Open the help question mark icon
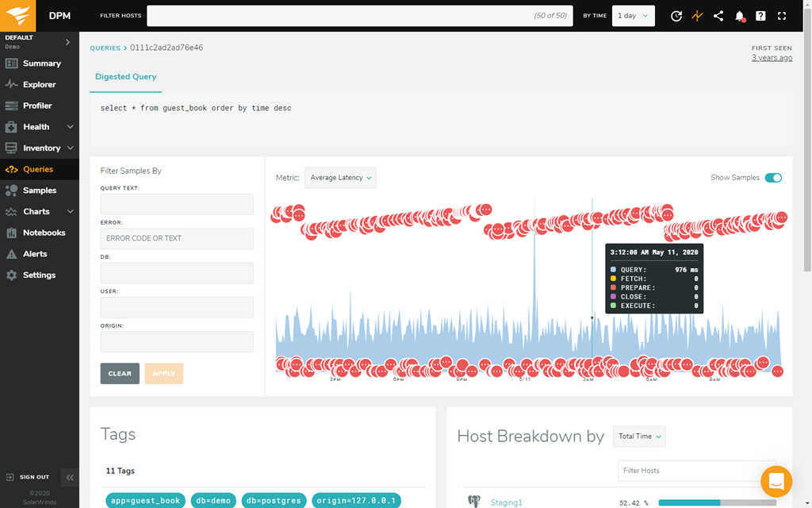The width and height of the screenshot is (812, 508). 760,16
